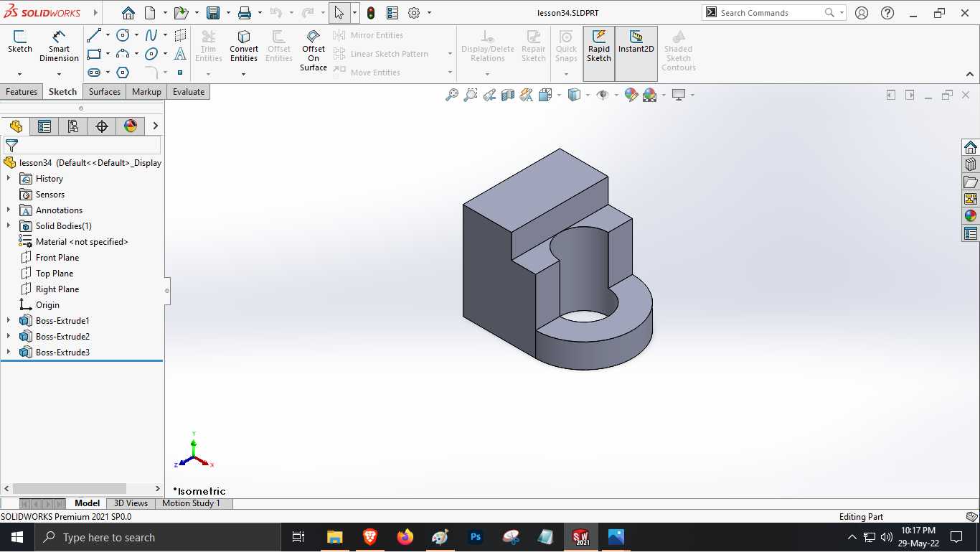Expand the Annotations tree node

click(x=9, y=210)
